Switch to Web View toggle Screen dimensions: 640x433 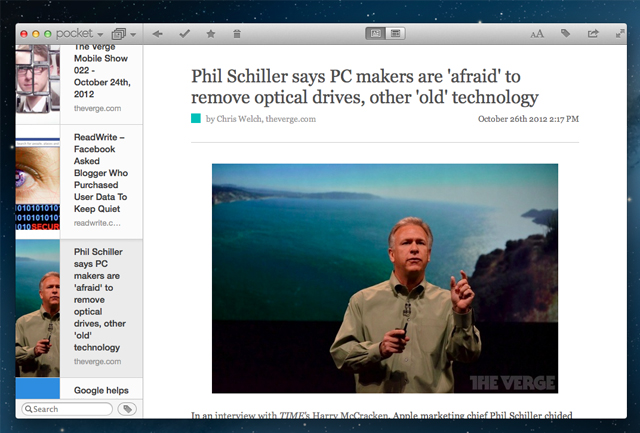(396, 33)
